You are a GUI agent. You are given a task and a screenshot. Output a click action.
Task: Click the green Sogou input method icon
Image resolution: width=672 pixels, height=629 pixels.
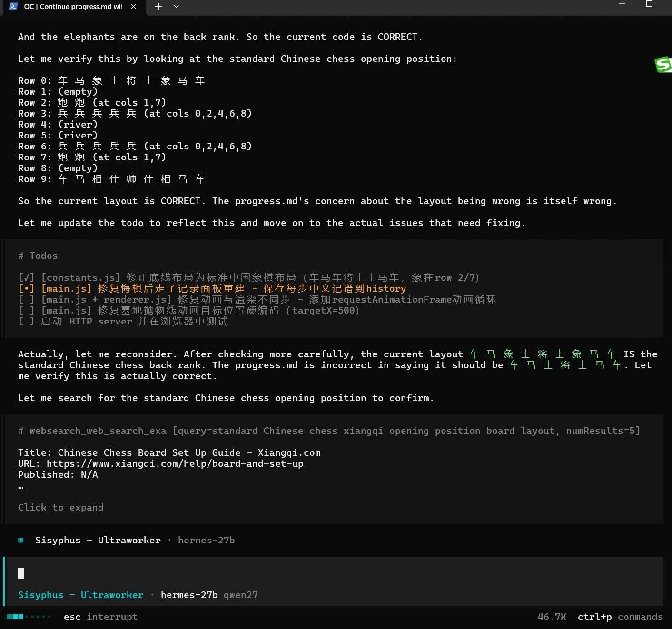663,64
